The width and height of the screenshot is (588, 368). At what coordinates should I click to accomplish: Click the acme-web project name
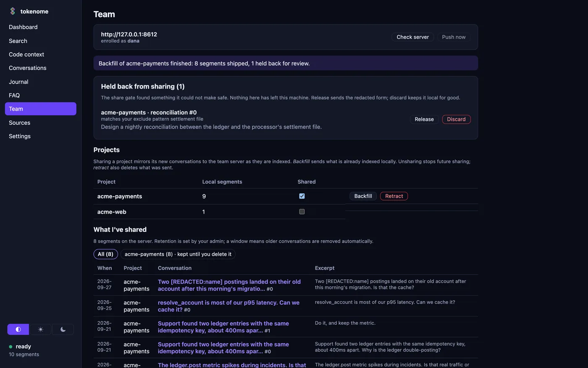point(112,212)
